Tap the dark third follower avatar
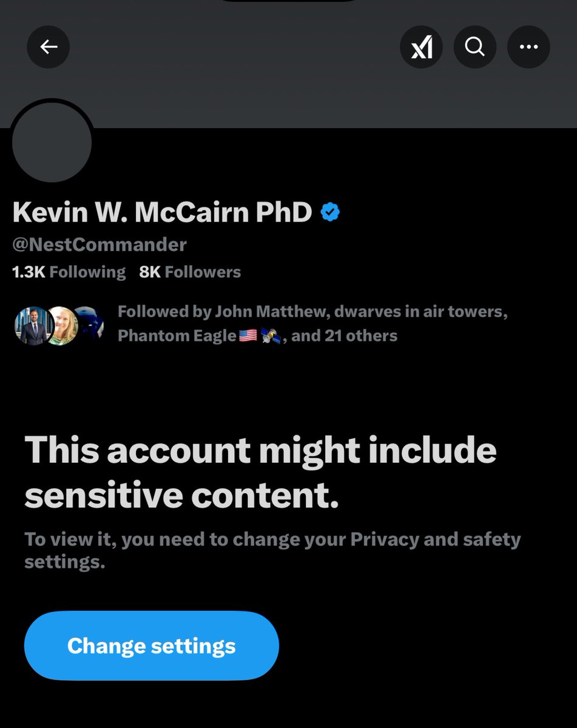 (89, 325)
